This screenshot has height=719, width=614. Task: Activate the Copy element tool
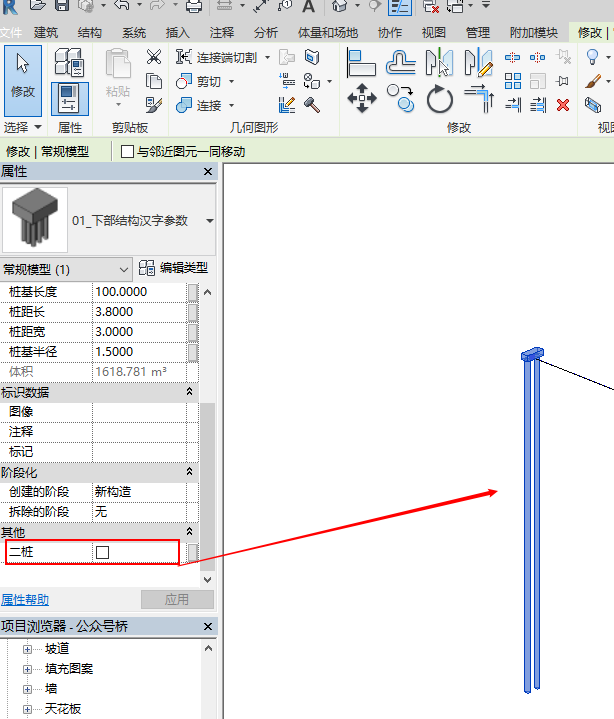(400, 98)
